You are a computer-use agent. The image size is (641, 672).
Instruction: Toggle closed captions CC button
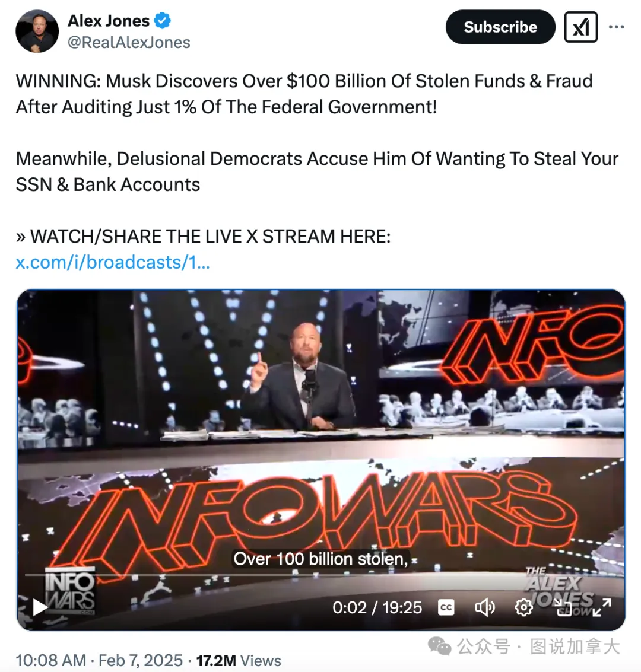point(446,607)
